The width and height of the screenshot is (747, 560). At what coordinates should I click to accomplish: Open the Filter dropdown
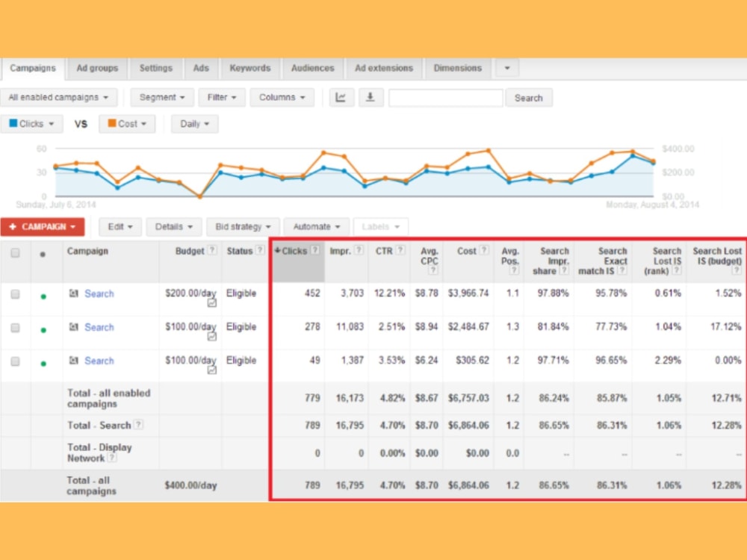(222, 98)
